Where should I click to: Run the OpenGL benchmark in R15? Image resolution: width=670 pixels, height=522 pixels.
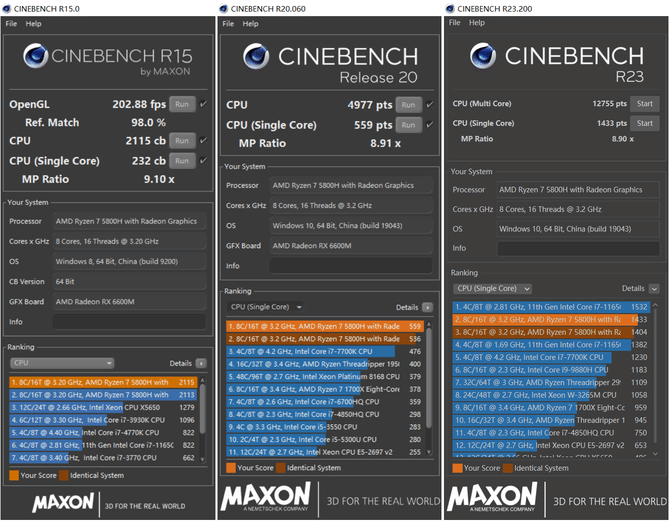[181, 103]
